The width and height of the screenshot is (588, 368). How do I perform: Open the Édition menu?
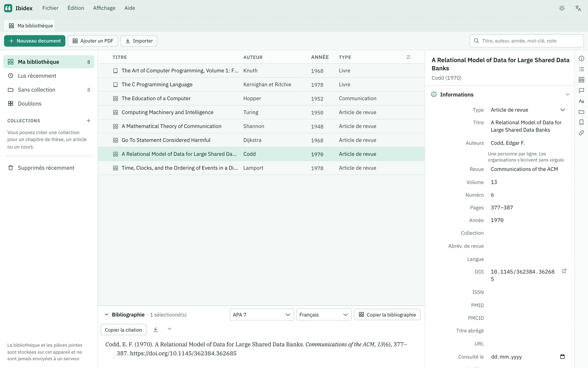[x=76, y=8]
